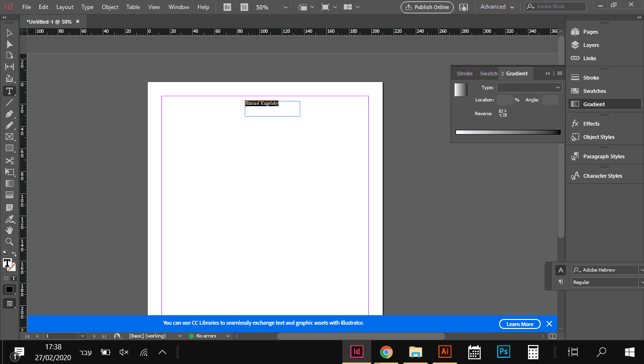
Task: Swap fill and stroke colors
Action: (x=14, y=254)
